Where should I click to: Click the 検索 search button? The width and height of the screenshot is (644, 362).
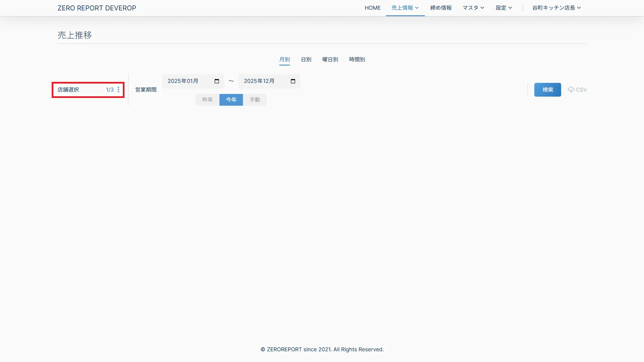tap(547, 90)
